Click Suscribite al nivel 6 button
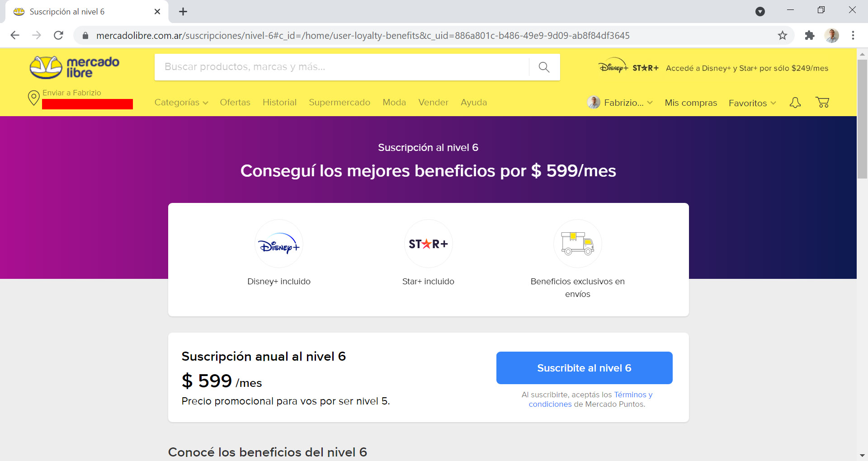The height and width of the screenshot is (461, 868). (x=584, y=368)
